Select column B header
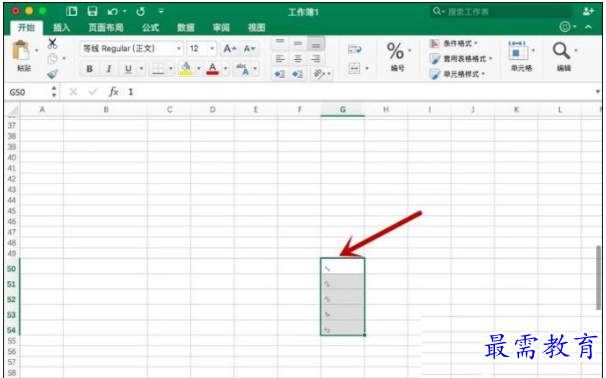 click(106, 110)
